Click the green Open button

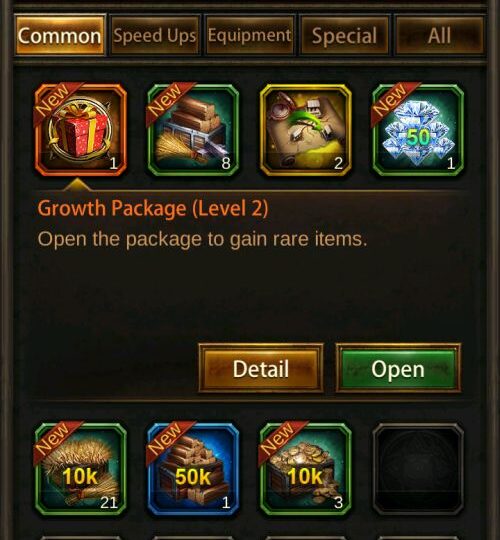click(x=398, y=368)
